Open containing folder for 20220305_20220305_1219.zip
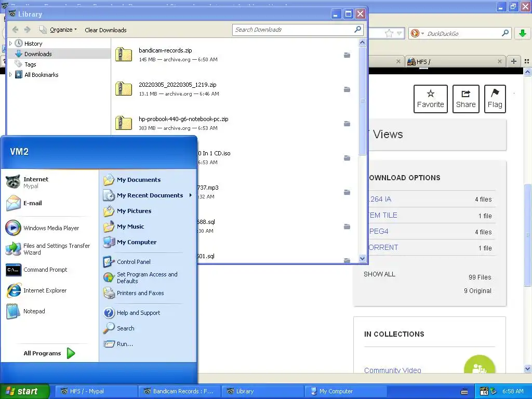Image resolution: width=532 pixels, height=399 pixels. coord(347,89)
